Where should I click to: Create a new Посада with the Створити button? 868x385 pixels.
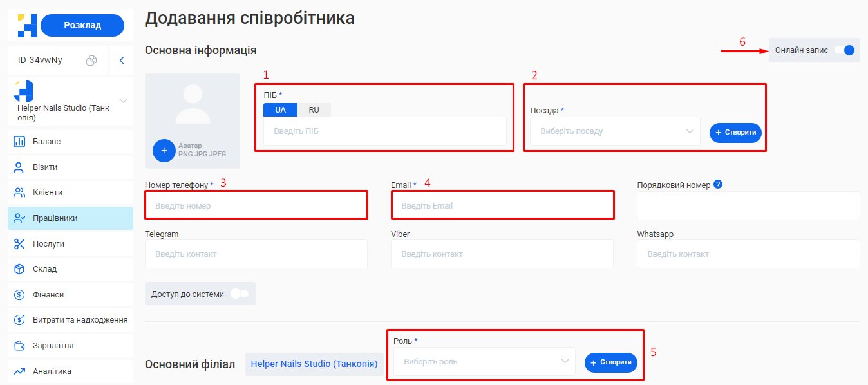(735, 131)
